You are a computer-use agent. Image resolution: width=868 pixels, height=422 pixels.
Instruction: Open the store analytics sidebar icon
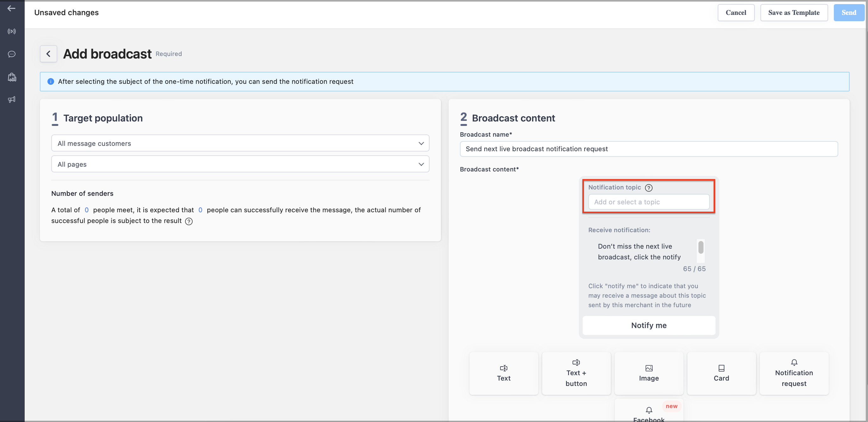click(12, 77)
